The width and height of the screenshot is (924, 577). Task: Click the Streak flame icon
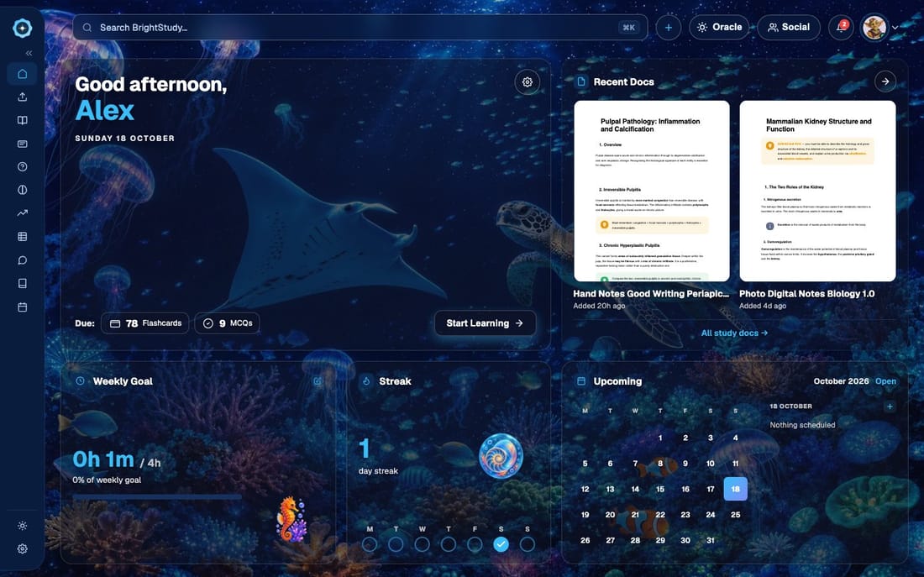point(366,380)
